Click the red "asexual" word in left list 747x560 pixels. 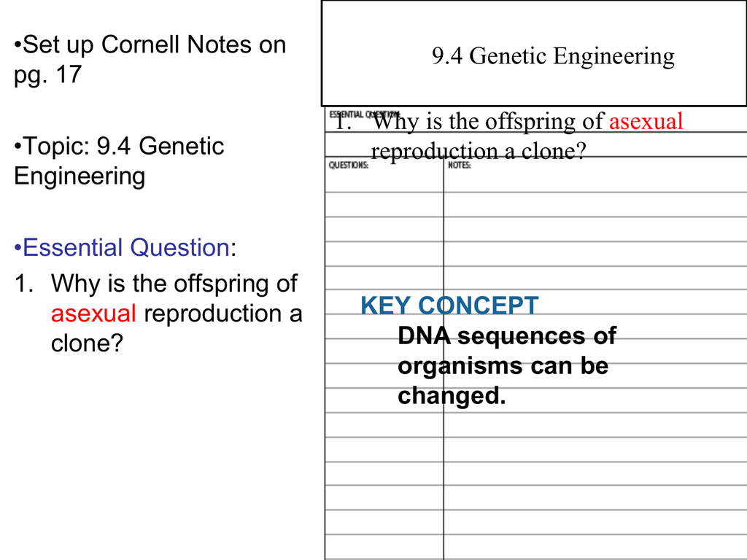(x=93, y=314)
